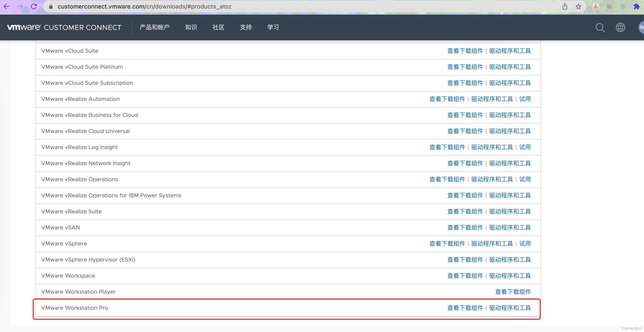
Task: Open the user profile avatar
Action: (641, 27)
